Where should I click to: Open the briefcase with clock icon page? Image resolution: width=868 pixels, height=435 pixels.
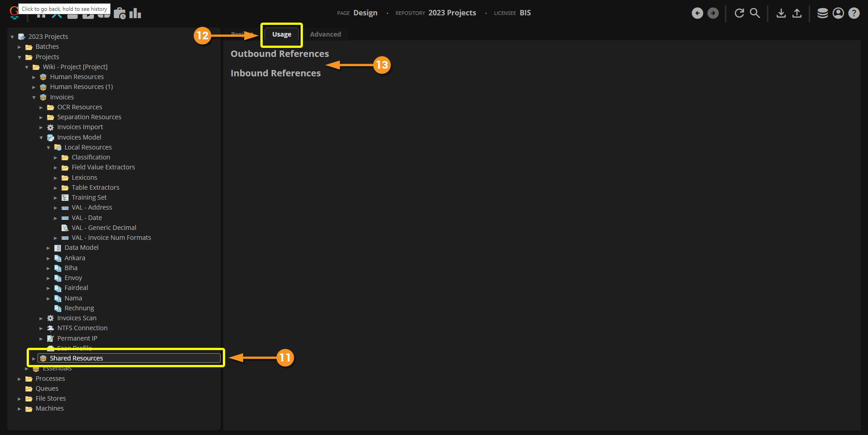click(x=120, y=14)
